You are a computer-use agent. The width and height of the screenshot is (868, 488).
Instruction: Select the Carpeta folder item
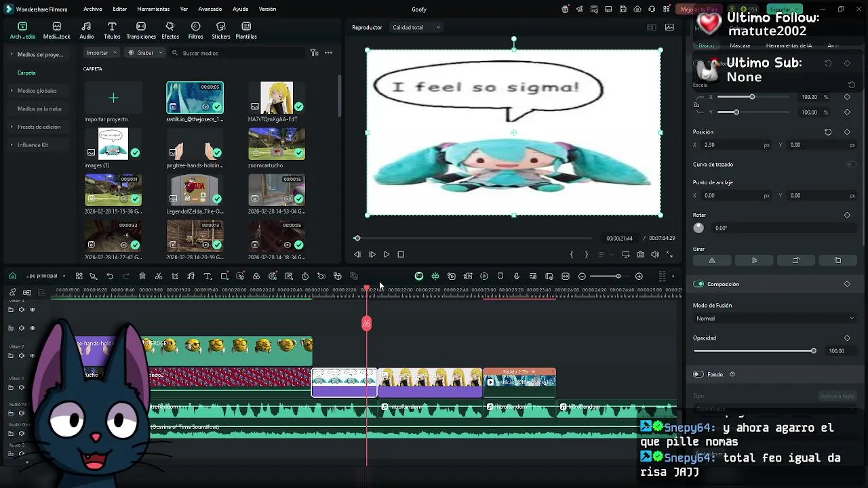pyautogui.click(x=26, y=73)
